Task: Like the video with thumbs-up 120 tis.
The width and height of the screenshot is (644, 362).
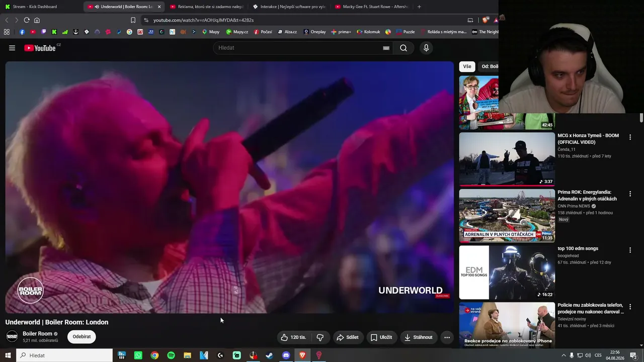Action: click(294, 337)
